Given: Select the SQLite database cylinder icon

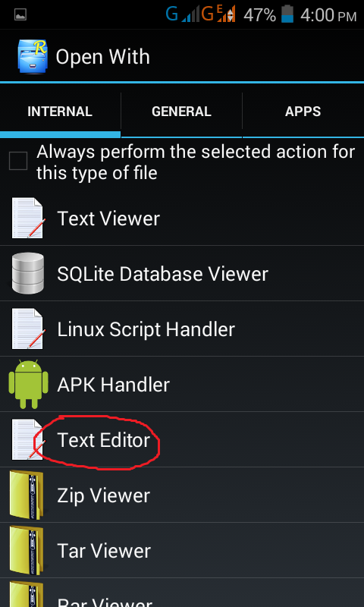Looking at the screenshot, I should 28,273.
